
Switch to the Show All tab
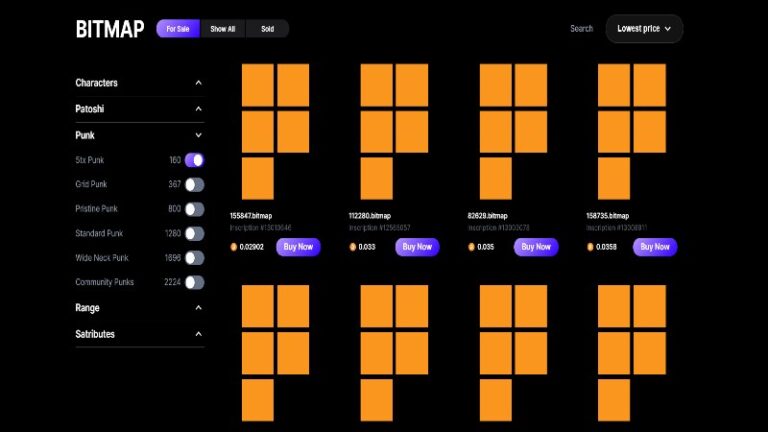coord(223,29)
